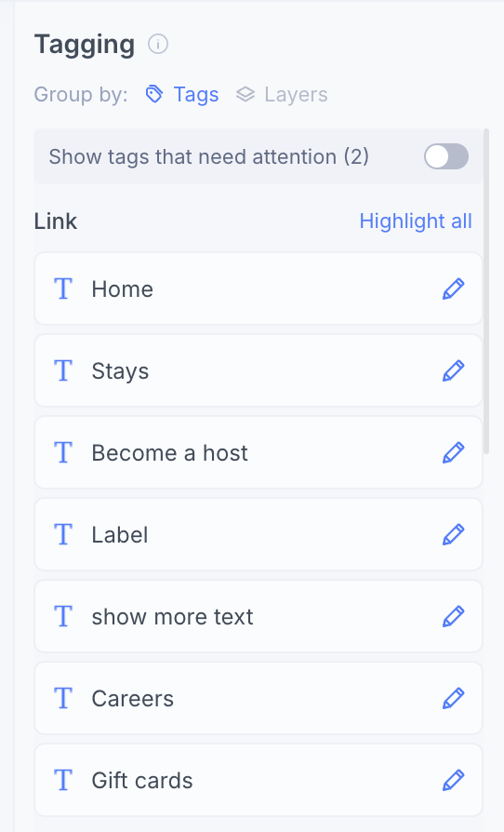
Task: Select the Become a host row
Action: 259,452
